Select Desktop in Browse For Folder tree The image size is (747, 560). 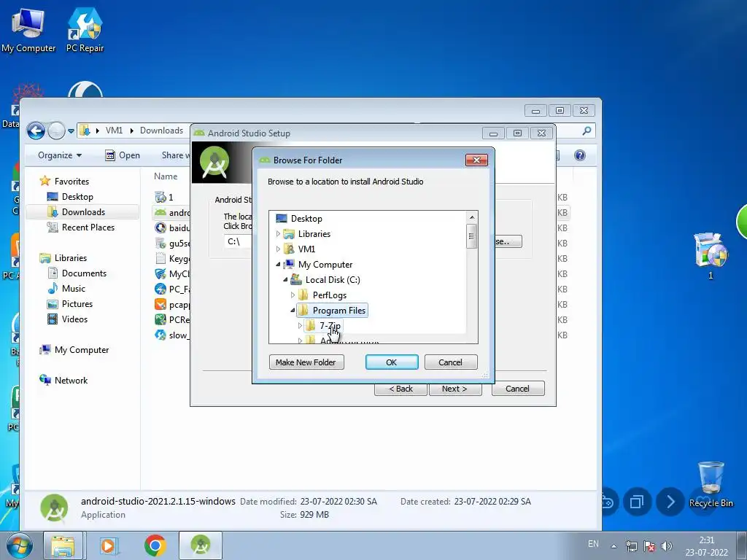tap(306, 219)
